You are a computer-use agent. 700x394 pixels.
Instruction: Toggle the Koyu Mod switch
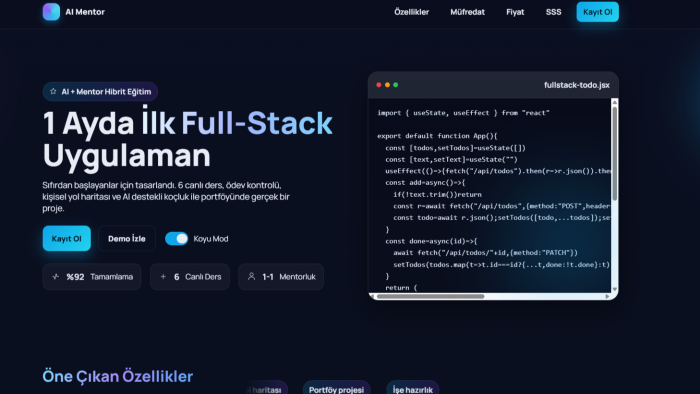pos(176,239)
